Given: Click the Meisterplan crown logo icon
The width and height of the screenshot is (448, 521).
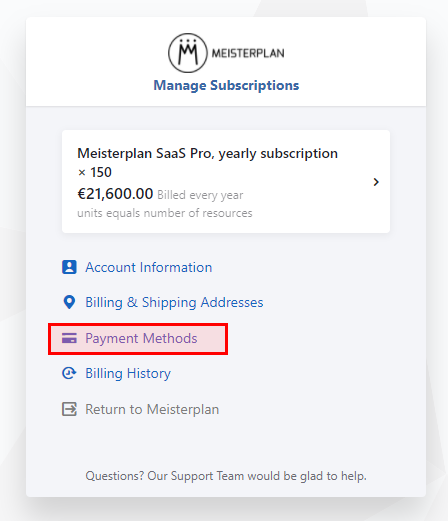Looking at the screenshot, I should [x=188, y=53].
